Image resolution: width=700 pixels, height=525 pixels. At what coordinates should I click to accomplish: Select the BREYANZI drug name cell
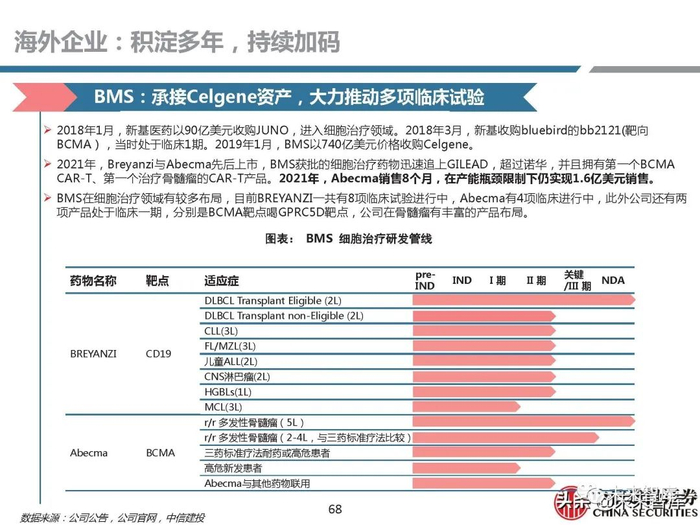[93, 354]
